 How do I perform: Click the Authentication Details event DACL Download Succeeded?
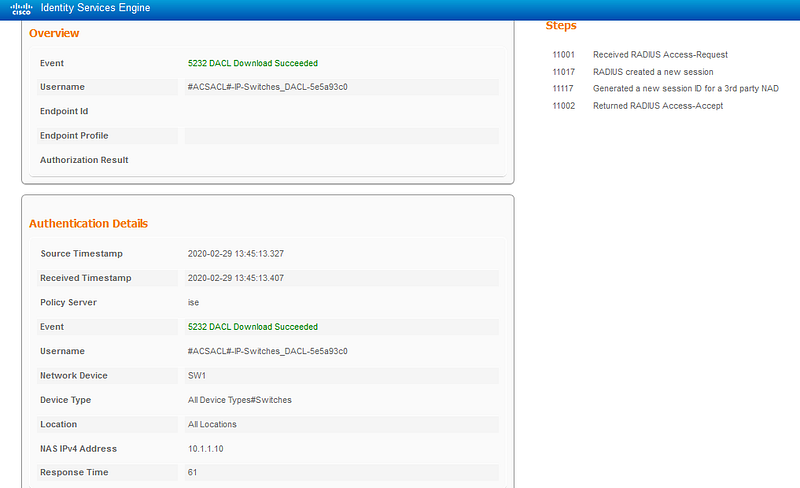click(x=253, y=327)
